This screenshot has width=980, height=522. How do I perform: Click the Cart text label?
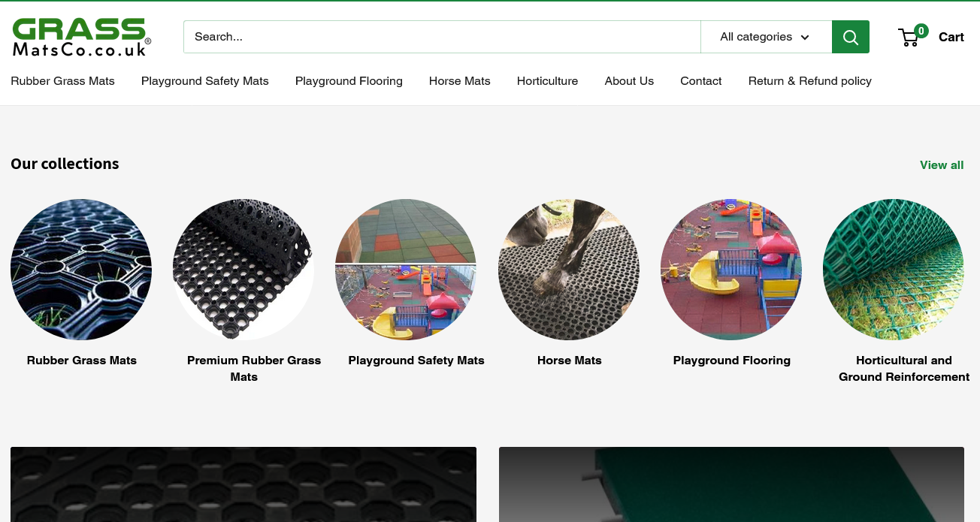coord(951,37)
